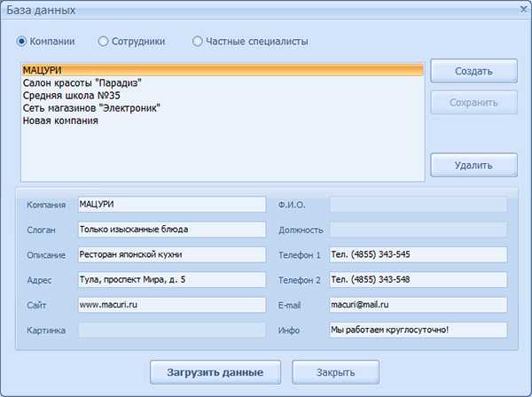Viewport: 532px width, 397px height.
Task: Close the База данных dialog window
Action: point(520,9)
